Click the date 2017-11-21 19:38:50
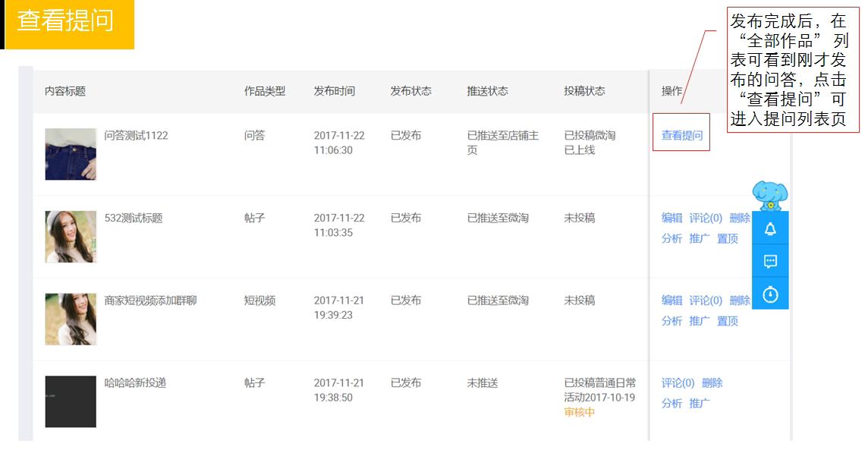The width and height of the screenshot is (868, 472). point(339,390)
